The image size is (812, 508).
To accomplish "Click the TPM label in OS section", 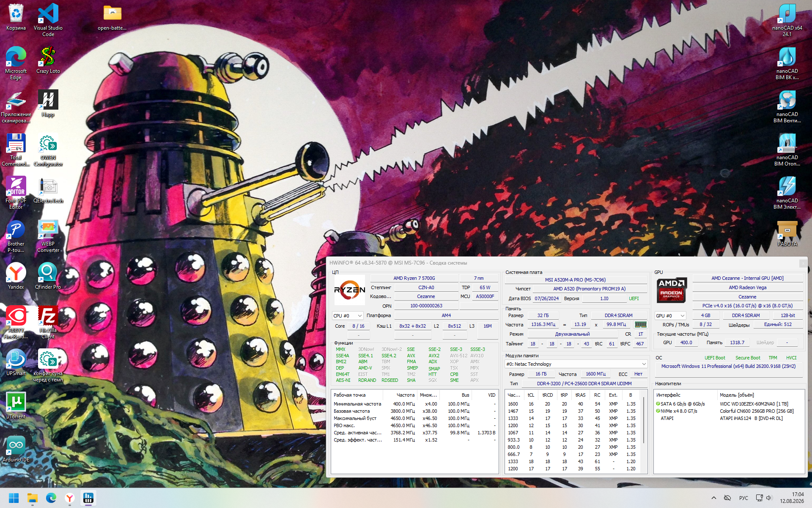I will pyautogui.click(x=773, y=358).
